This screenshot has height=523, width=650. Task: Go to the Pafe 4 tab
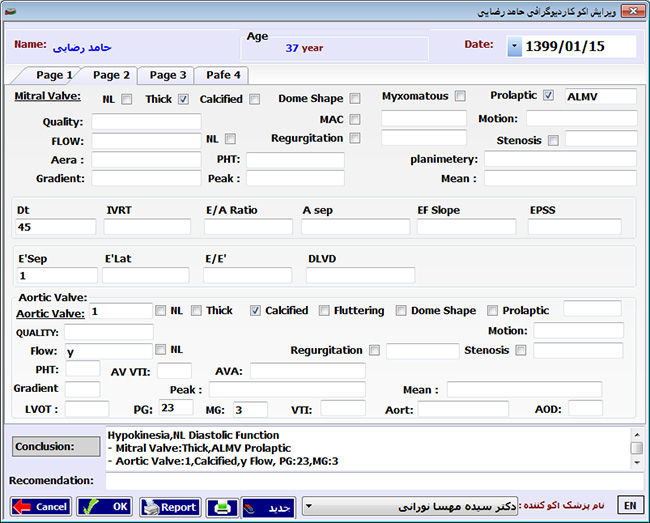point(223,75)
